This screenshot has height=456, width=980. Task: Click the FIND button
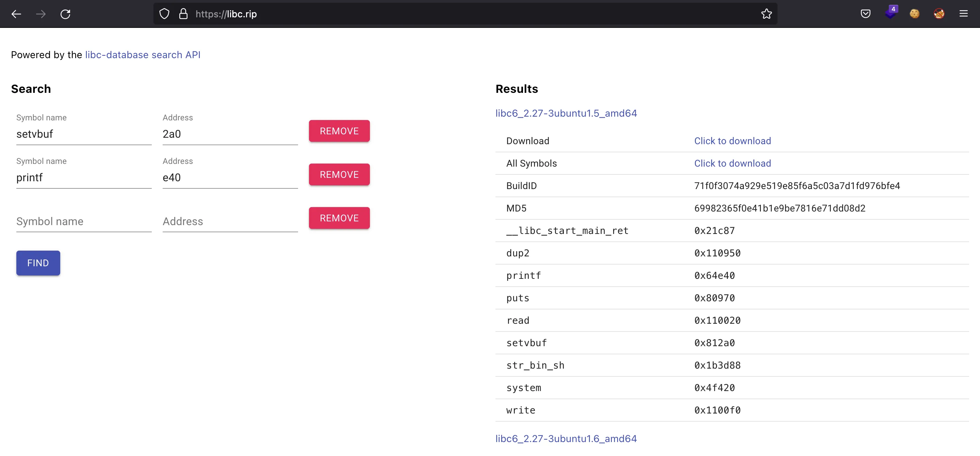click(38, 263)
